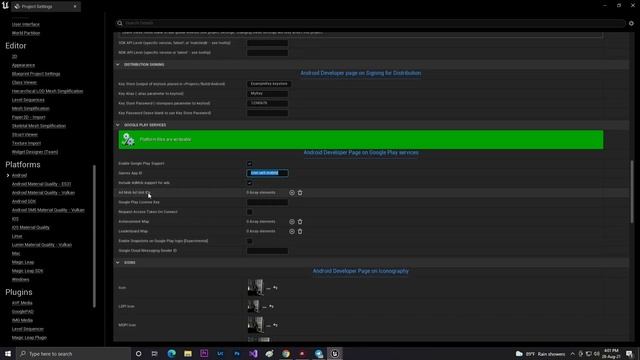Image resolution: width=640 pixels, height=360 pixels.
Task: Open MDPI Icon image options menu
Action: point(268,326)
